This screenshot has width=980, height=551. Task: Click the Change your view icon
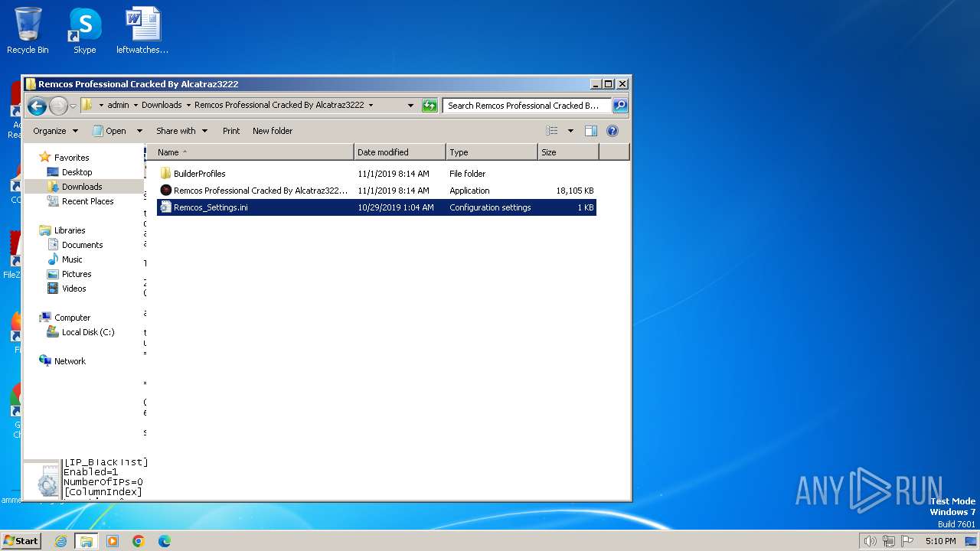point(552,131)
